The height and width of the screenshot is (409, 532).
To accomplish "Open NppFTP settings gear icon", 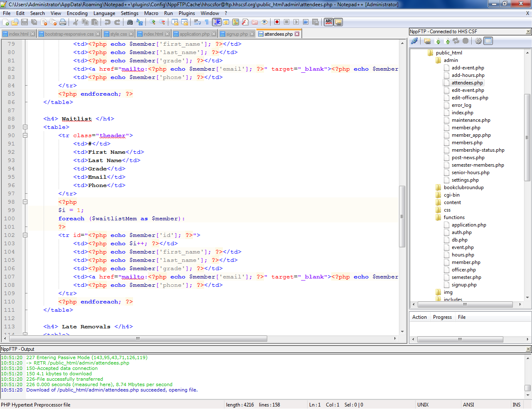I will coord(478,41).
